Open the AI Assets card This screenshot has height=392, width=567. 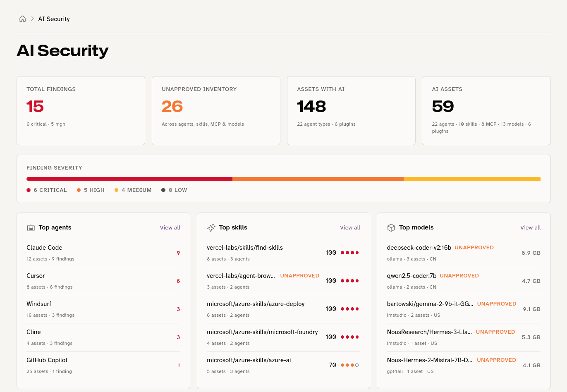coord(486,110)
